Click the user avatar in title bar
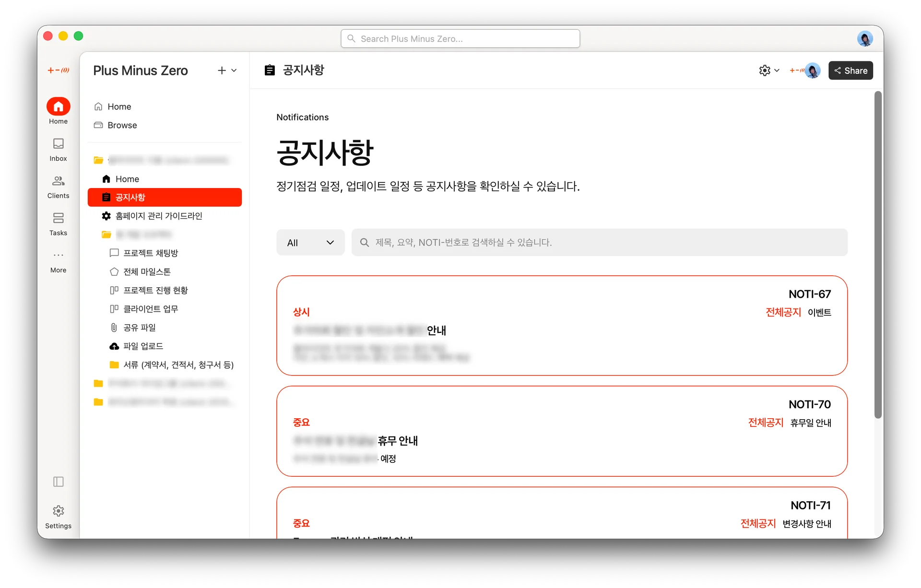The height and width of the screenshot is (588, 921). pyautogui.click(x=864, y=38)
